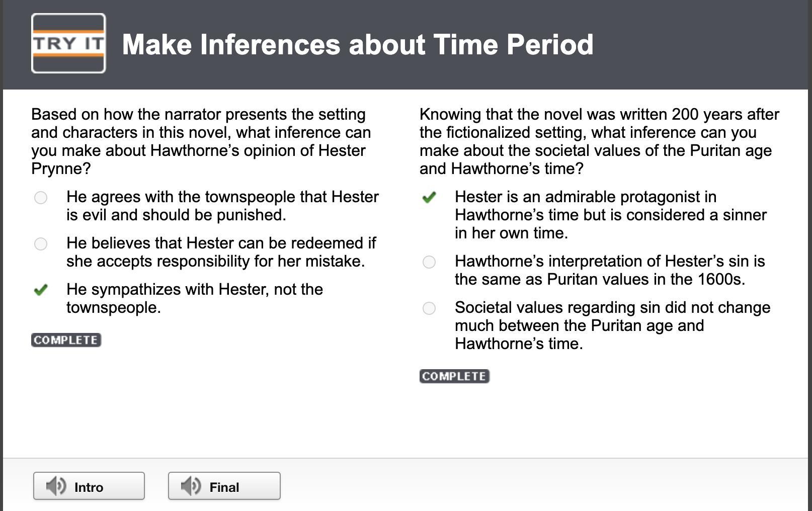Click left question about Hawthorne's opinion of Hester
This screenshot has height=511, width=812.
[201, 141]
